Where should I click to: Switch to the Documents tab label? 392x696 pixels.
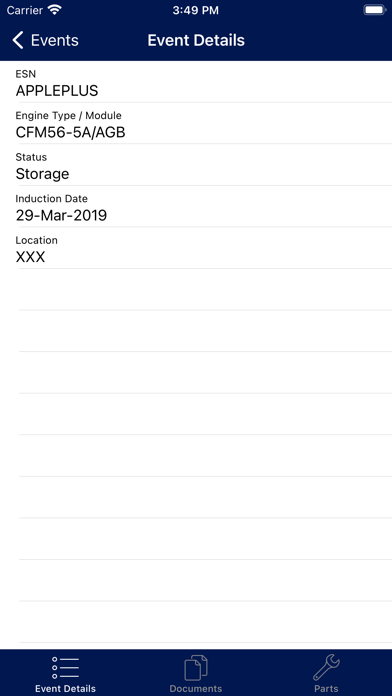click(x=196, y=689)
